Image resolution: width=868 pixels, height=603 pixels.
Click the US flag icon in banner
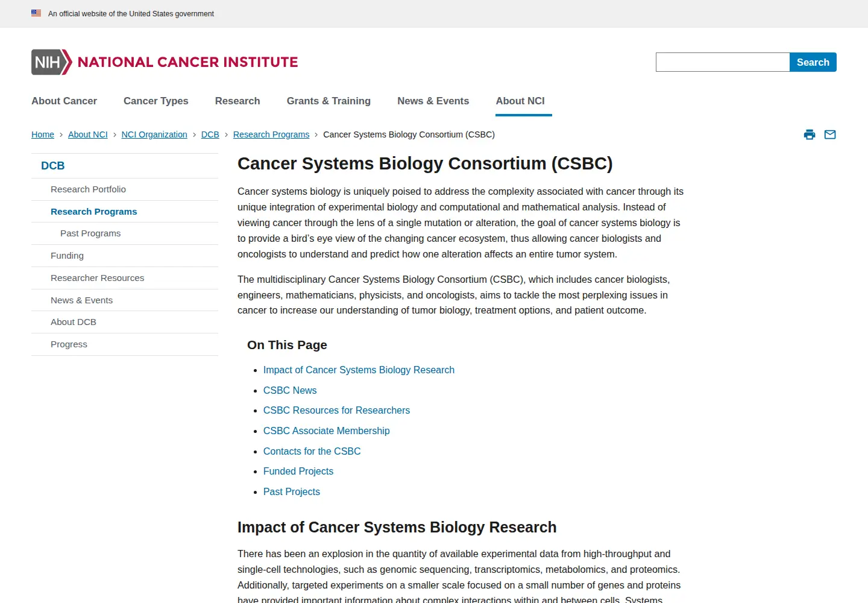pyautogui.click(x=36, y=13)
